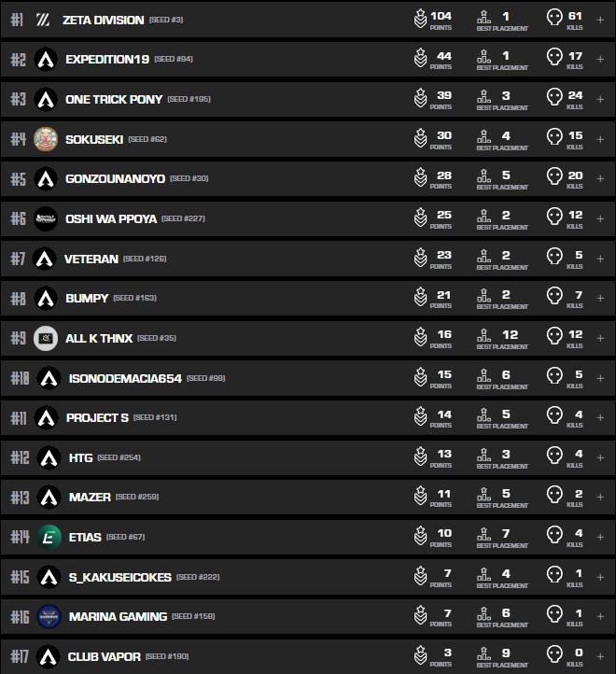Expand the MAZER team row
Viewport: 616px width, 674px height.
tap(600, 497)
